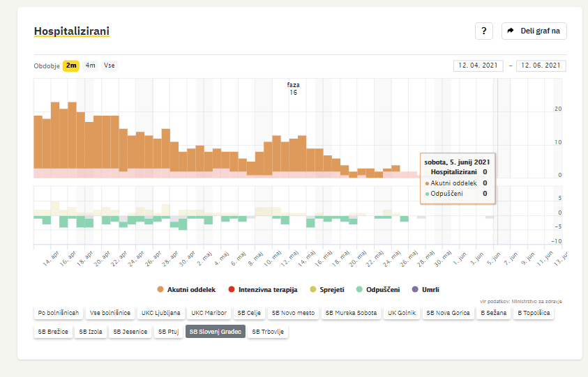Toggle the Akutni oddelek legend series
588x377 pixels.
(186, 289)
